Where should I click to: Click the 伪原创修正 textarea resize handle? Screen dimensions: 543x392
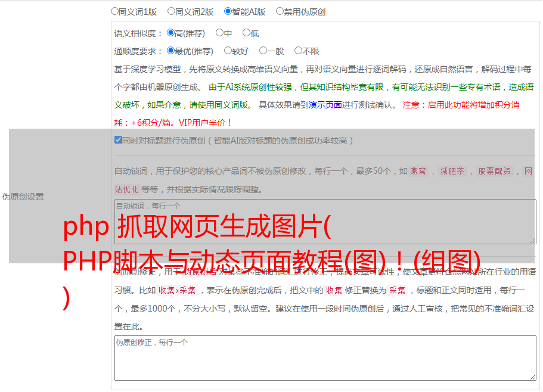532,377
